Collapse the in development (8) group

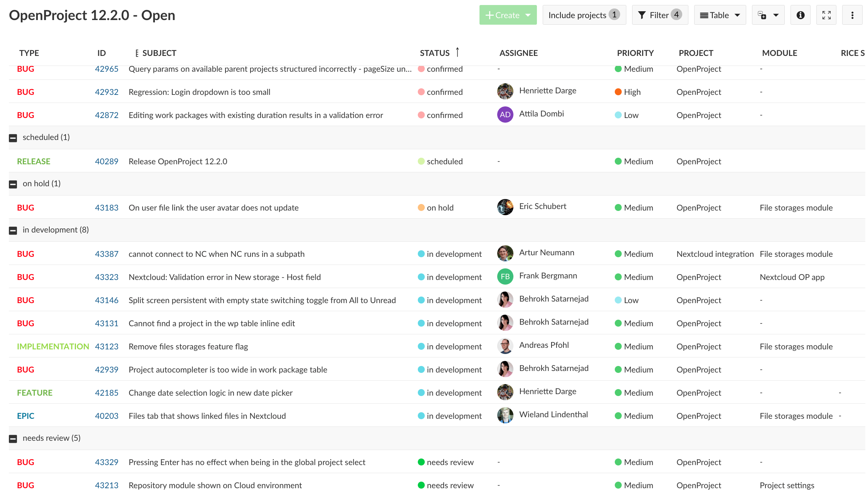click(x=13, y=230)
